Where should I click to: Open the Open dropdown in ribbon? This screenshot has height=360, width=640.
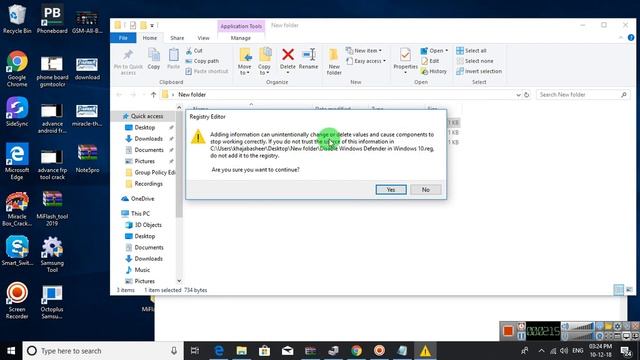pyautogui.click(x=434, y=51)
